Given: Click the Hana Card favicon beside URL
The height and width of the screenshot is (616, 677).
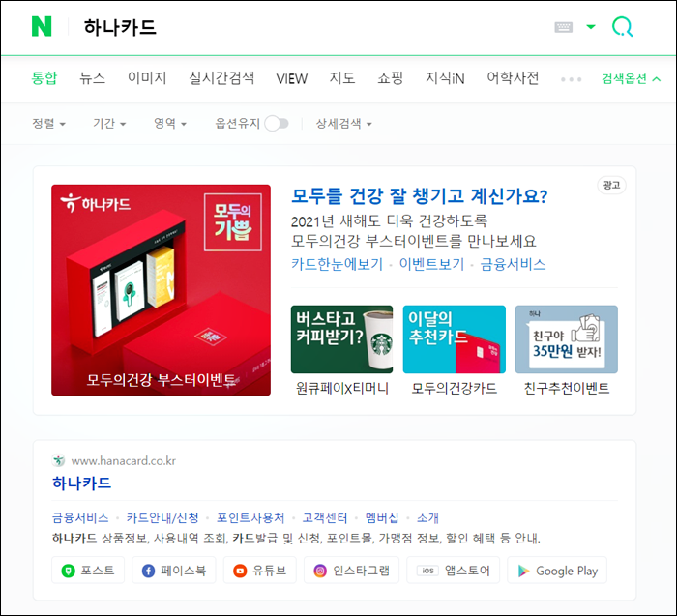Looking at the screenshot, I should [58, 460].
